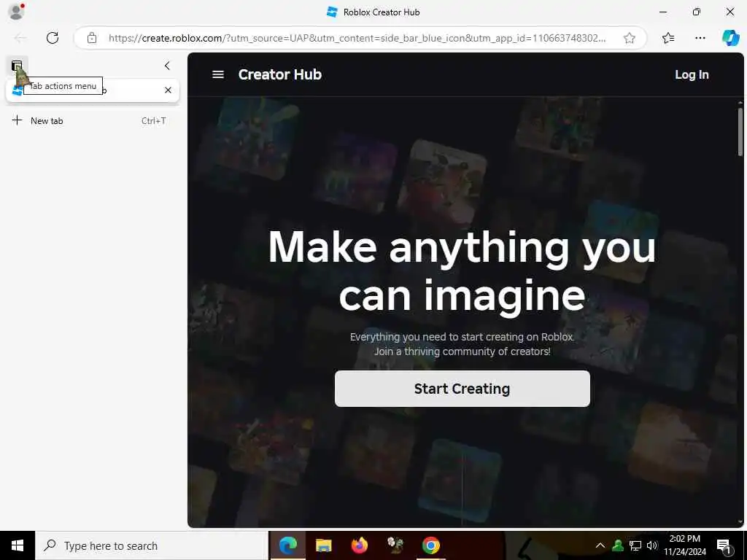Click the Start Creating button

(x=462, y=389)
